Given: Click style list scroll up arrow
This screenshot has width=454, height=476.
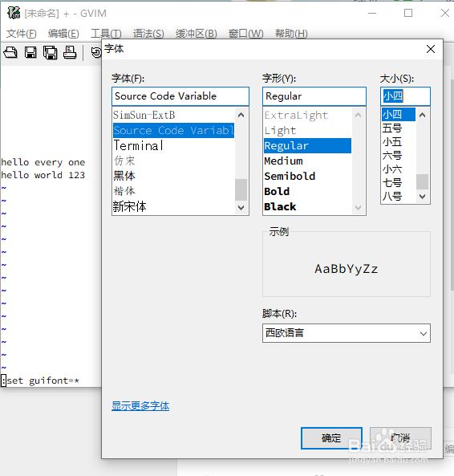Looking at the screenshot, I should tap(359, 115).
